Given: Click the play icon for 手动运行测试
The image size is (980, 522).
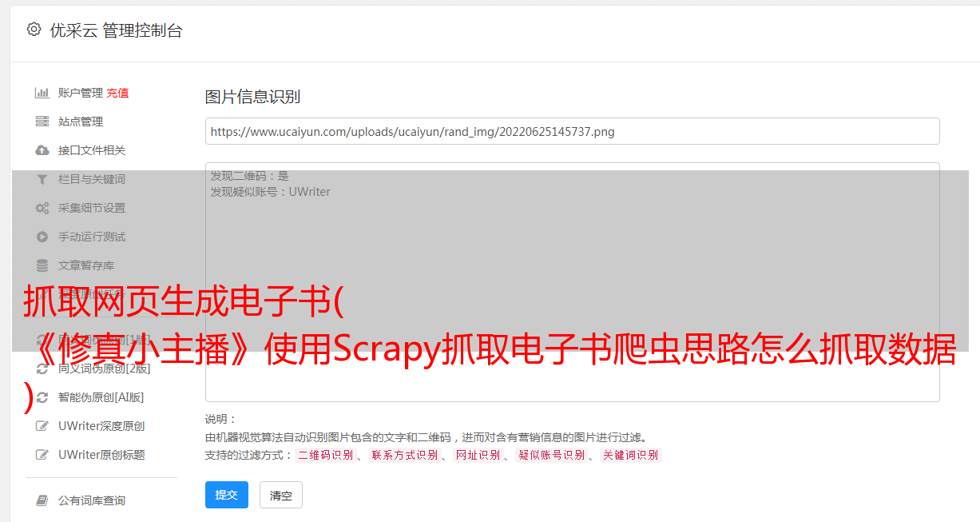Looking at the screenshot, I should [42, 237].
